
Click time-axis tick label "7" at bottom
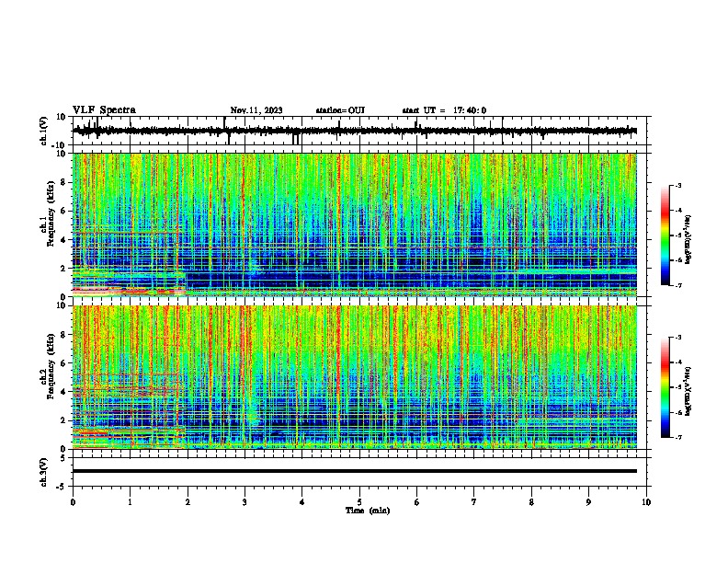click(474, 502)
